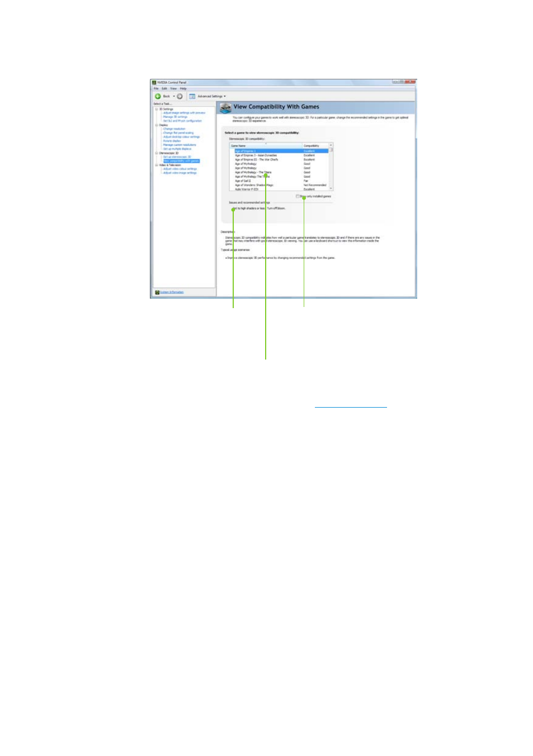This screenshot has height=756, width=533.
Task: Collapse the Video & Television tree node
Action: coord(157,165)
